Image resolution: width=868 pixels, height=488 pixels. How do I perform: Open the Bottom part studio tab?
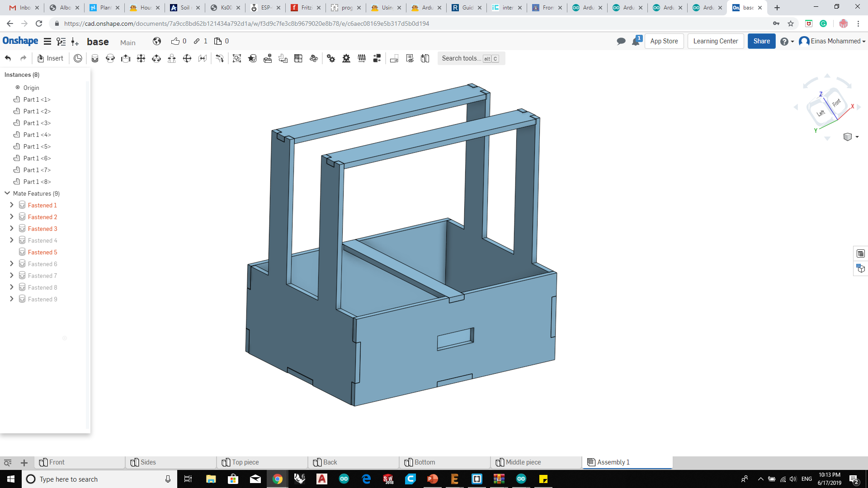[x=425, y=462]
